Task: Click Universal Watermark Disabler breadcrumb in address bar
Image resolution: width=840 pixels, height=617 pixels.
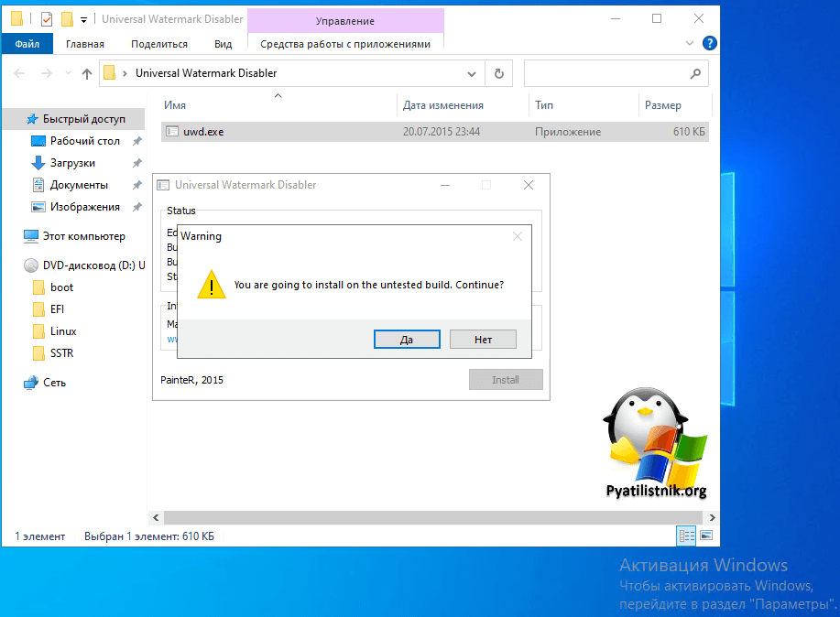Action: [206, 73]
